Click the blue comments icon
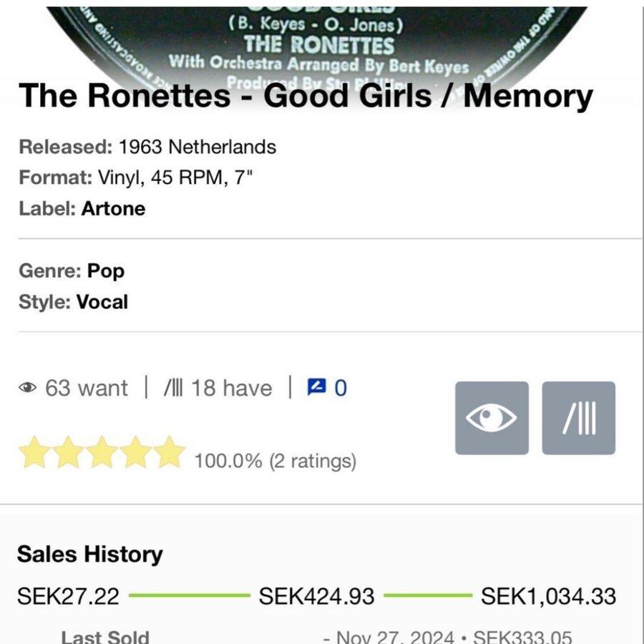This screenshot has width=644, height=644. point(316,387)
